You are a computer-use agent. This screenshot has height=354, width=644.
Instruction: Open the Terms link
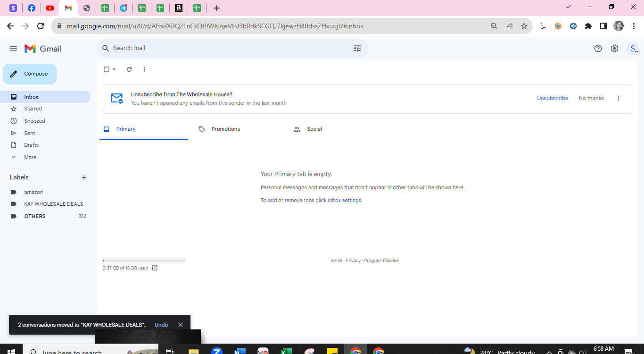pyautogui.click(x=336, y=261)
